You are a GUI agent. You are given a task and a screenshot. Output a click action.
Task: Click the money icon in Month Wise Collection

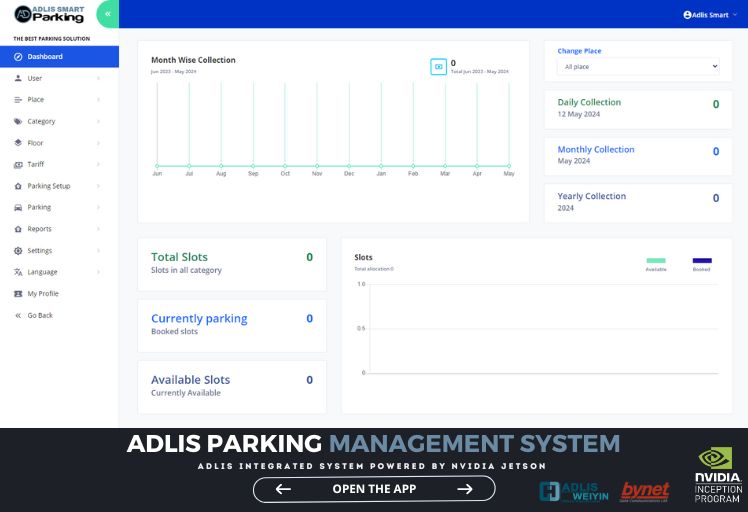(438, 66)
